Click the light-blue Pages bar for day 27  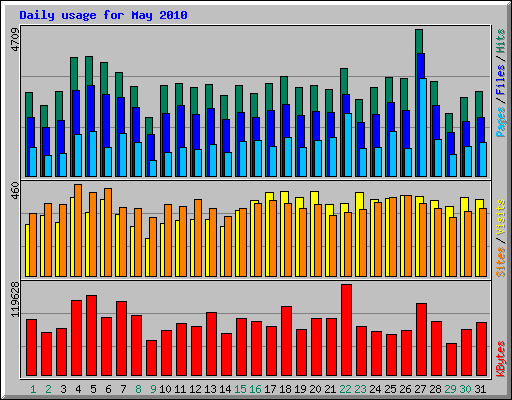point(423,127)
